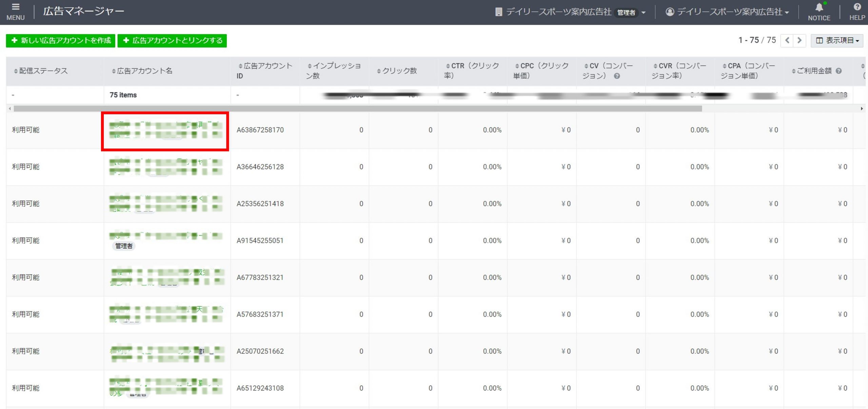Image resolution: width=868 pixels, height=409 pixels.
Task: Sort by 広告アカウント名 column header
Action: point(142,71)
